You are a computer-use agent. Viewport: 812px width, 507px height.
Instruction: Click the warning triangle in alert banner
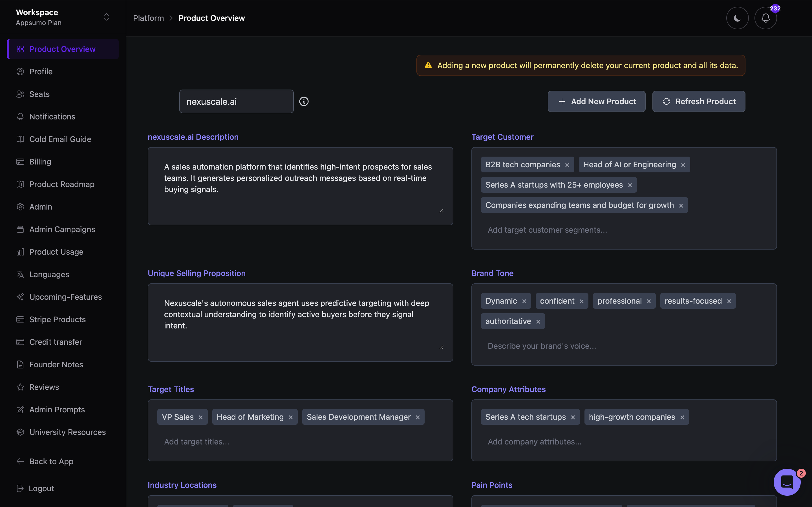pyautogui.click(x=428, y=65)
